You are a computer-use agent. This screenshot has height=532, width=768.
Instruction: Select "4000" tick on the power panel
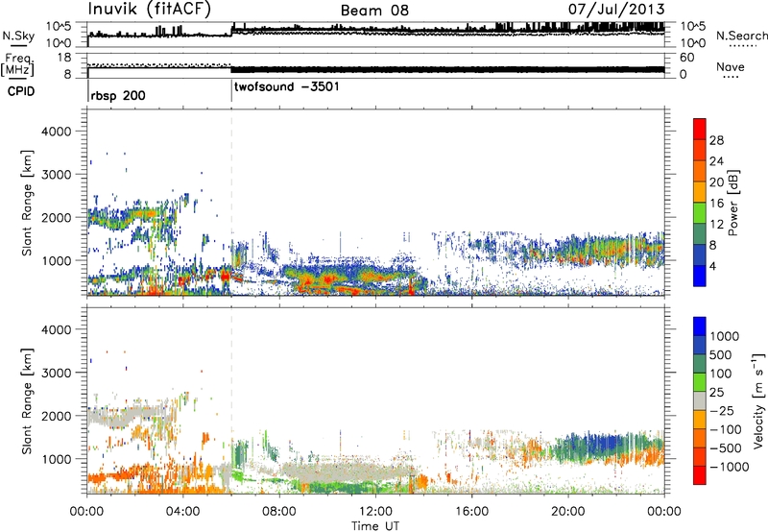[x=57, y=132]
